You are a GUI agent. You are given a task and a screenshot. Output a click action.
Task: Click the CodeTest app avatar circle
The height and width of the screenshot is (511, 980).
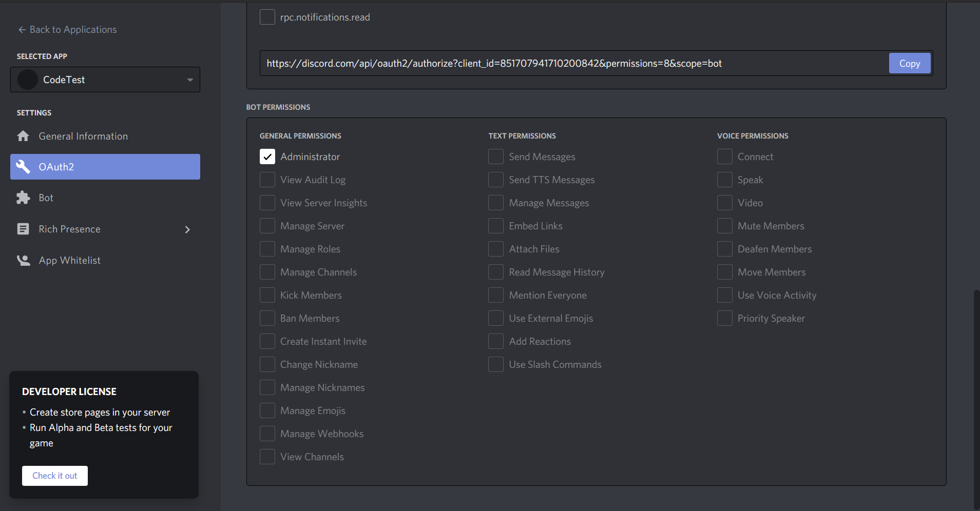(27, 80)
